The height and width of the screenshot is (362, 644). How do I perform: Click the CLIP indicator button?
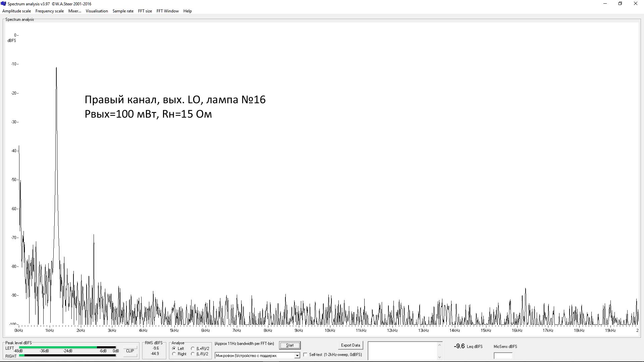pos(130,351)
